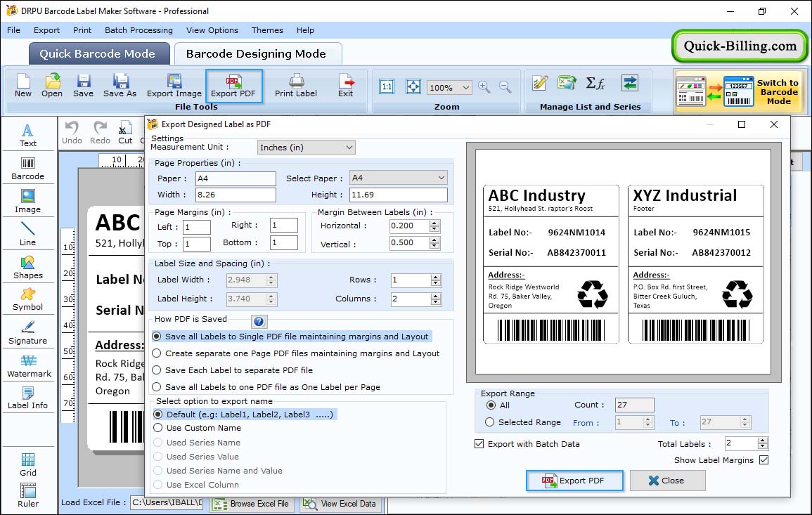812x515 pixels.
Task: Increase Total Labels value
Action: click(x=762, y=441)
